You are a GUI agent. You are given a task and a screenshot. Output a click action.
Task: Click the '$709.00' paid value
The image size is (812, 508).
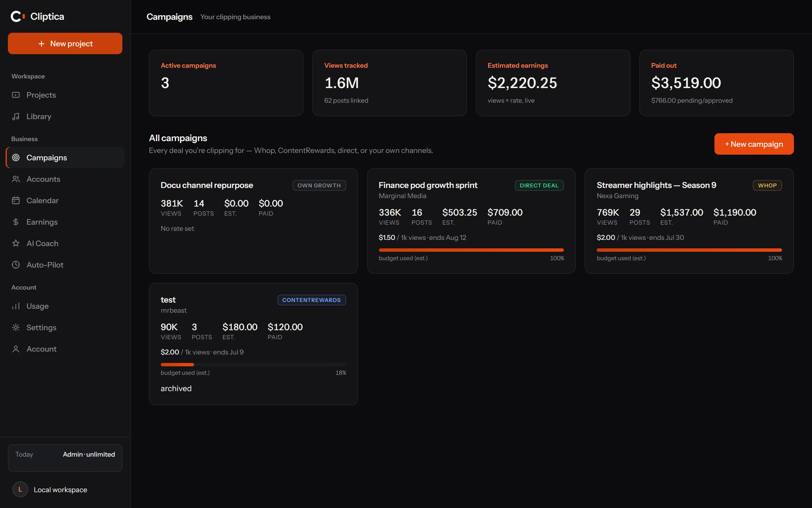tap(505, 212)
